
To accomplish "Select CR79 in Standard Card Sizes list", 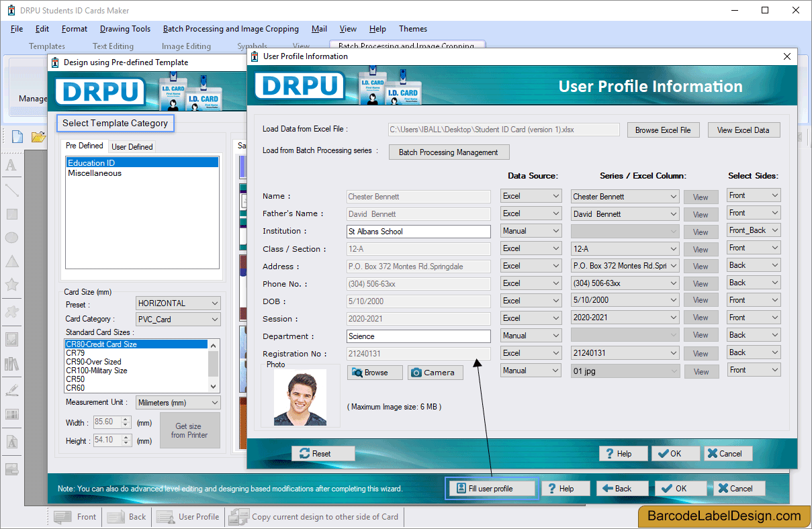I will (x=76, y=352).
